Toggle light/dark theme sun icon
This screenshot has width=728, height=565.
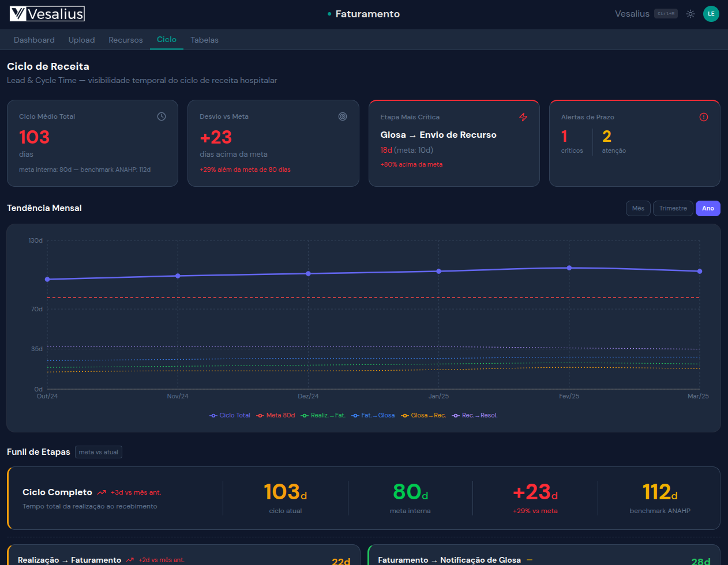[x=690, y=14]
